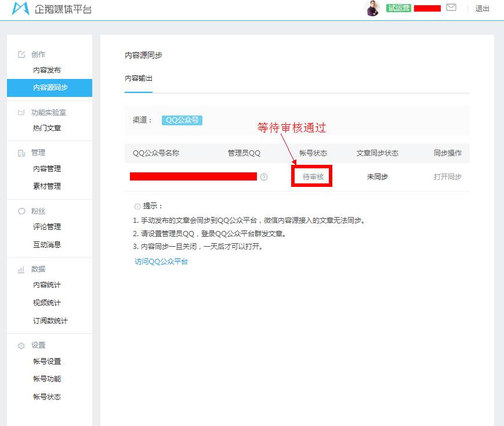Click the user avatar thumbnail in top bar
Screen dimensions: 504x426
point(372,9)
